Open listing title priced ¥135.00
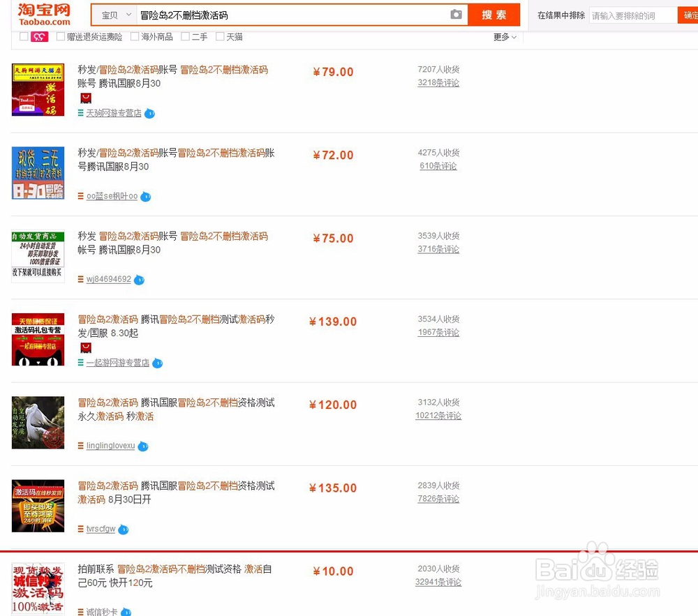698x616 pixels. (x=177, y=493)
